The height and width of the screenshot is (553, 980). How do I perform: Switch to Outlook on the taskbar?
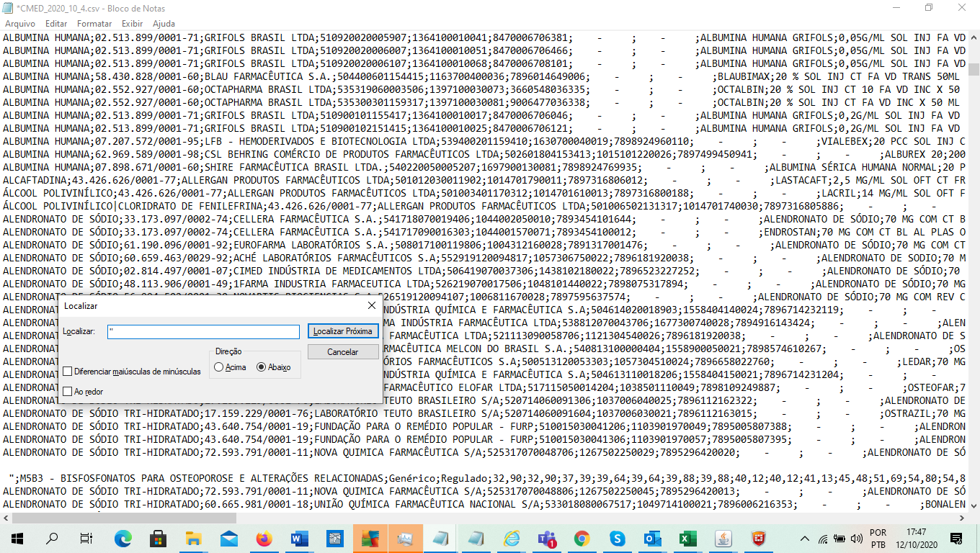pos(652,538)
